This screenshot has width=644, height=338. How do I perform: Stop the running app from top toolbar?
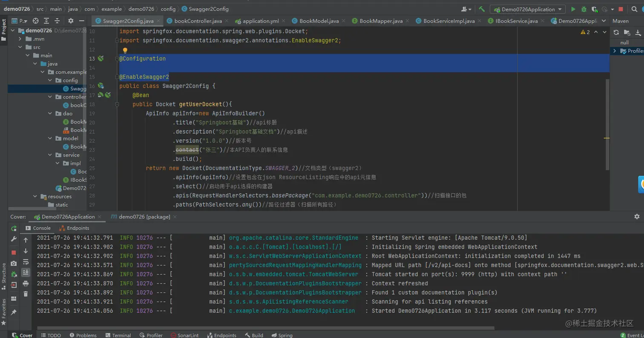[621, 9]
